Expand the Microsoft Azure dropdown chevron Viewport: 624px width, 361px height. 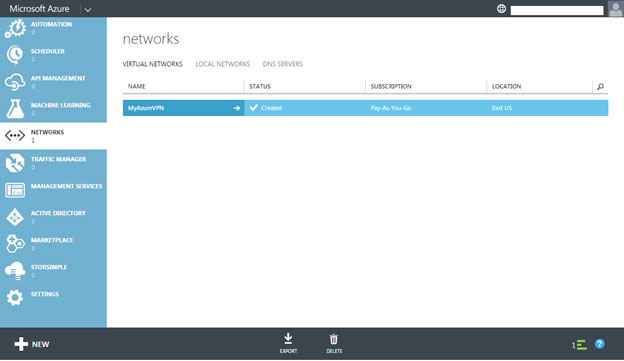click(x=88, y=10)
